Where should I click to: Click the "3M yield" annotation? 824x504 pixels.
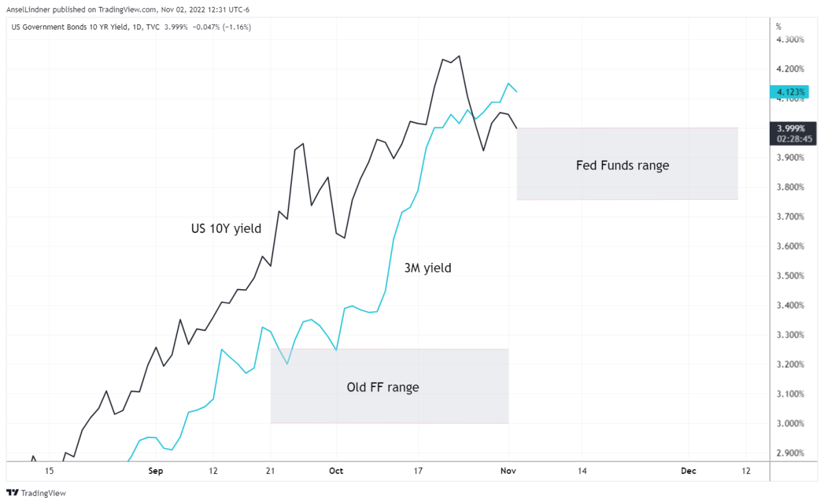click(x=428, y=268)
